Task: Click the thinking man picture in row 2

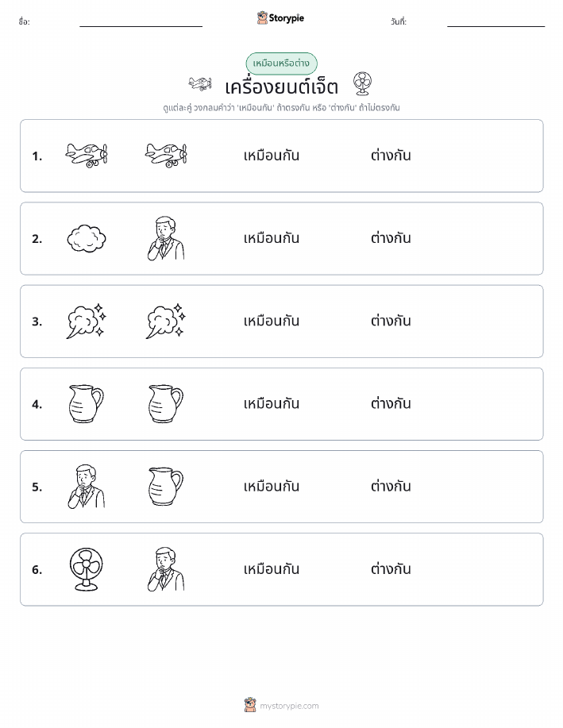Action: 166,238
